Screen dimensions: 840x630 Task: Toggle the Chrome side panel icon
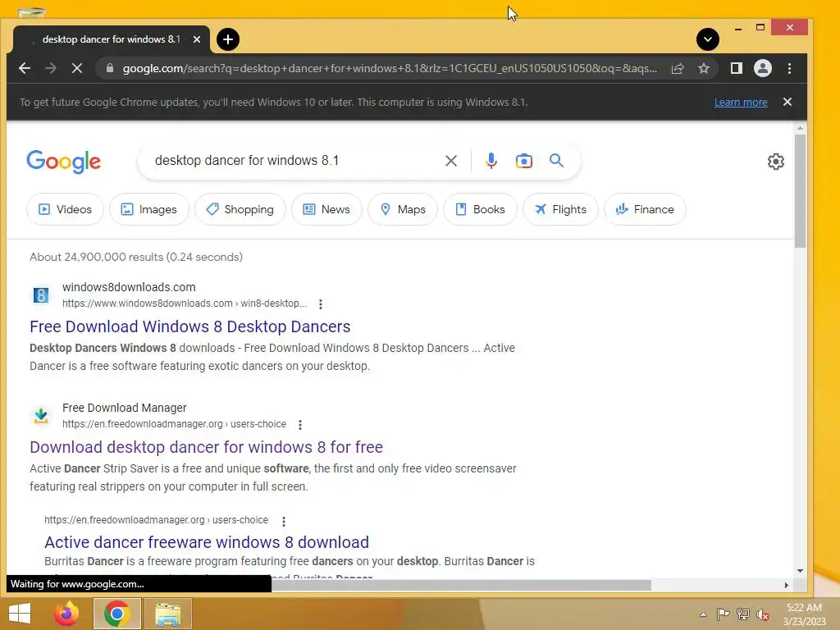click(x=737, y=68)
